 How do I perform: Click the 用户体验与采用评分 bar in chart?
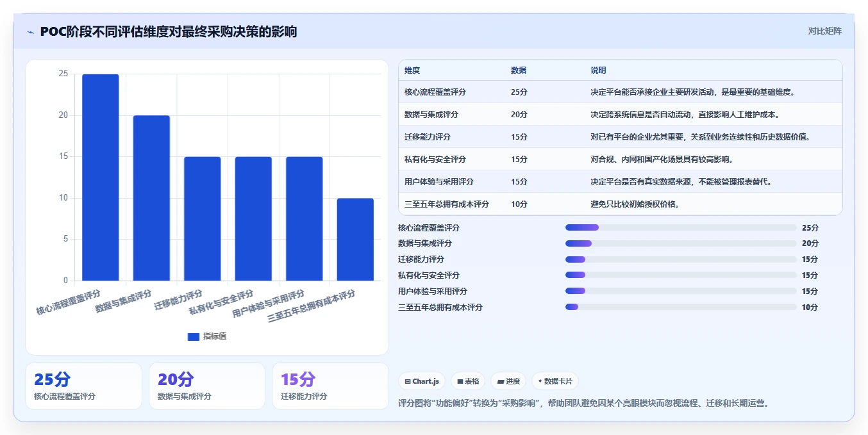[x=305, y=218]
